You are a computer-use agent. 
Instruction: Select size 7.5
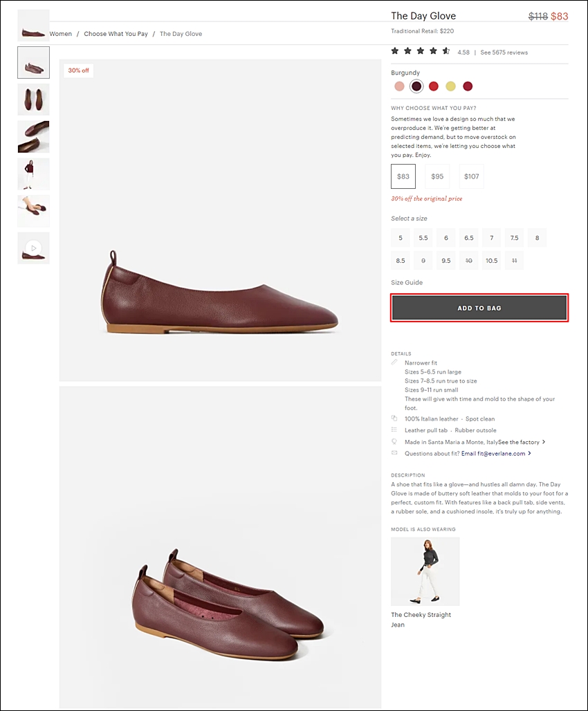(514, 238)
